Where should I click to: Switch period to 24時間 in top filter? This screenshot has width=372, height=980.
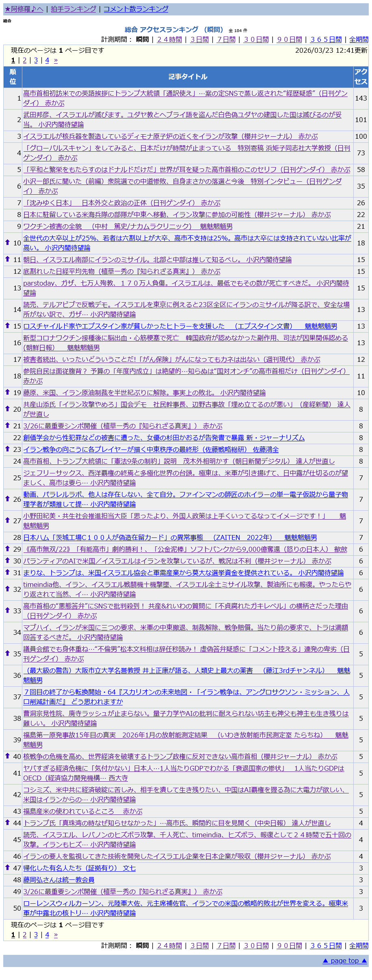tap(169, 39)
